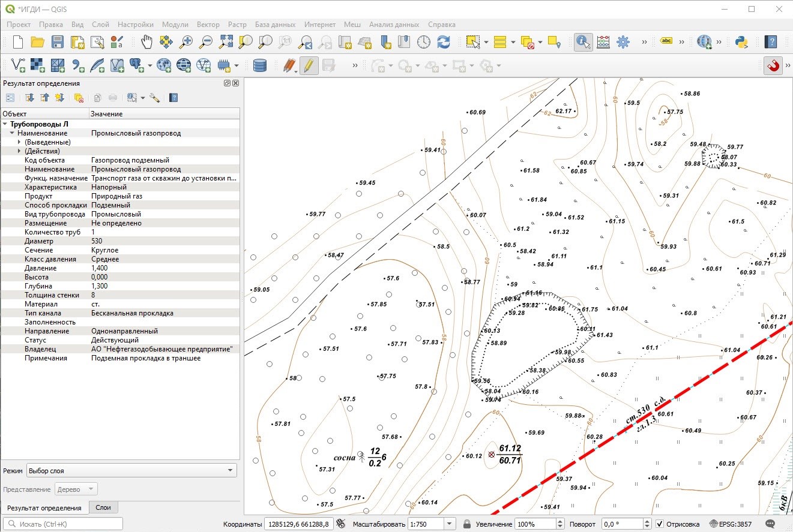
Task: Collapse the Трубопроводы Л tree node
Action: pyautogui.click(x=5, y=124)
